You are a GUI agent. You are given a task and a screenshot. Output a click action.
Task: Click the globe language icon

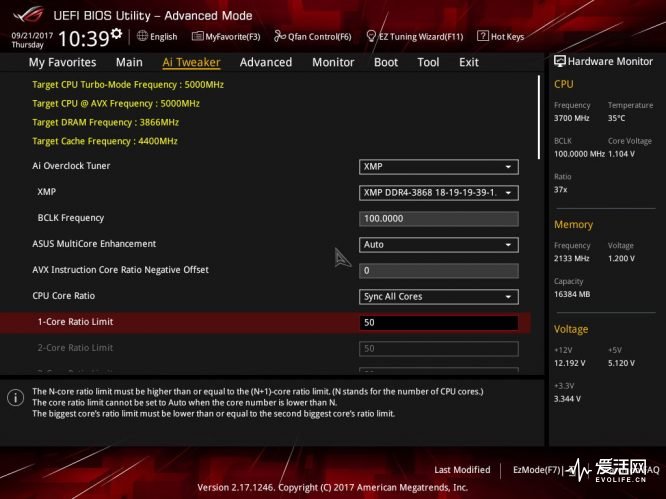point(142,36)
